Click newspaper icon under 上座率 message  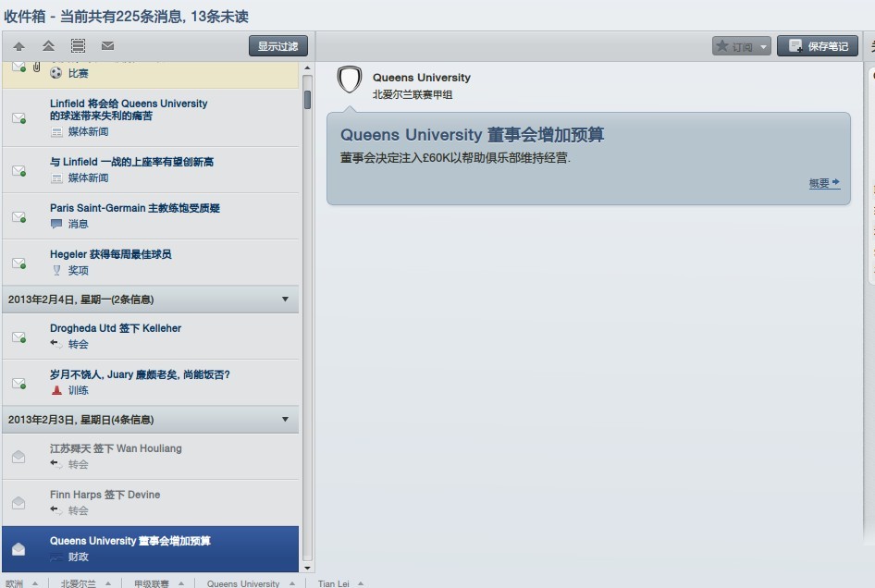[56, 178]
